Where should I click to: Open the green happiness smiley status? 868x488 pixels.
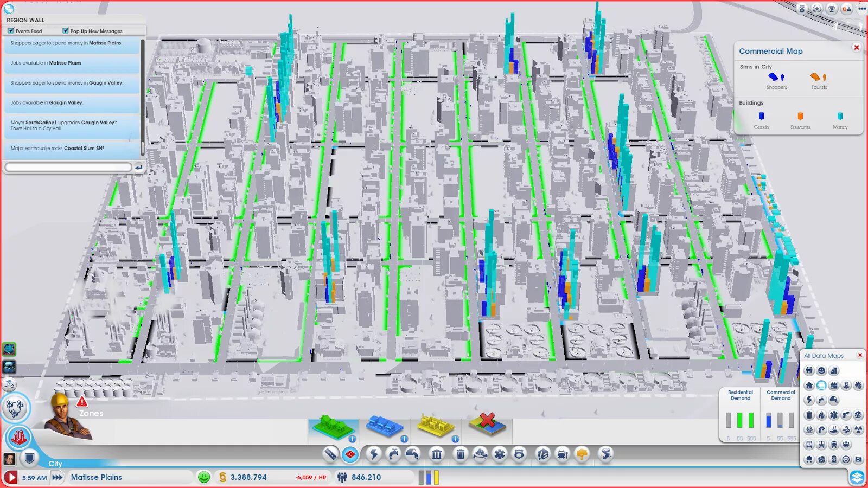click(204, 477)
